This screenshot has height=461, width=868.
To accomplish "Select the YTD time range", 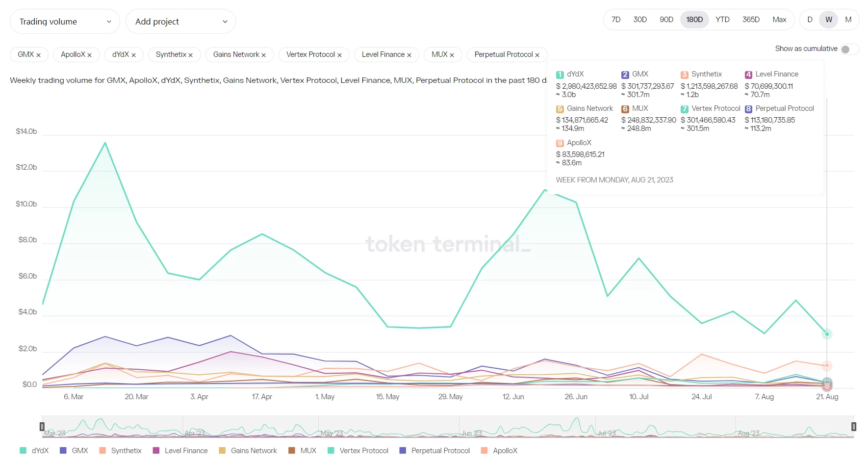I will pos(722,20).
